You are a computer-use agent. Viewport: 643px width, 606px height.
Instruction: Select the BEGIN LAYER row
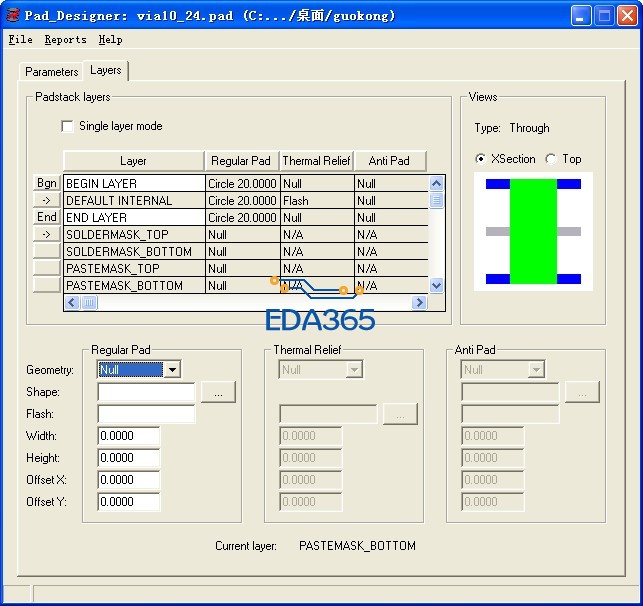click(x=246, y=183)
